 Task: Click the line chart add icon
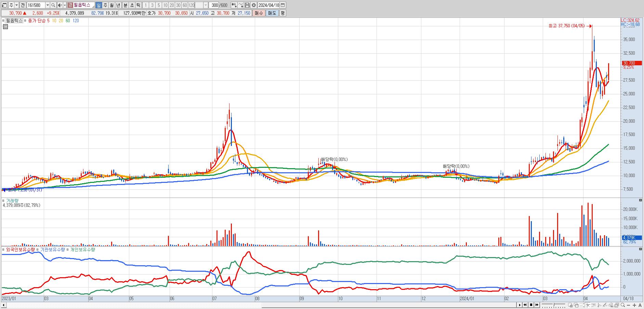tap(241, 5)
